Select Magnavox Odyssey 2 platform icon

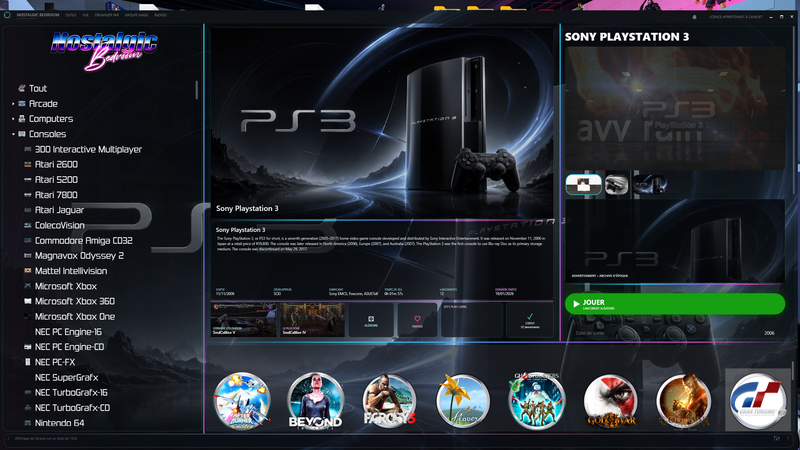(x=28, y=256)
